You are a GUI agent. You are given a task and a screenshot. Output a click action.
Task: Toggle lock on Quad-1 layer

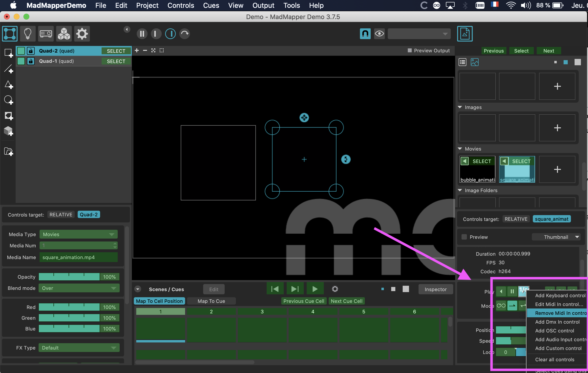31,61
